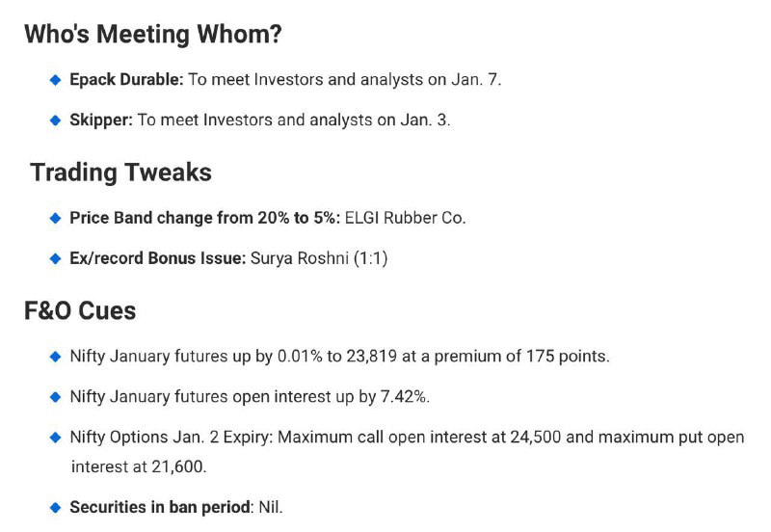Click the Trading Tweaks heading
Screen dimensions: 771x532
[121, 173]
